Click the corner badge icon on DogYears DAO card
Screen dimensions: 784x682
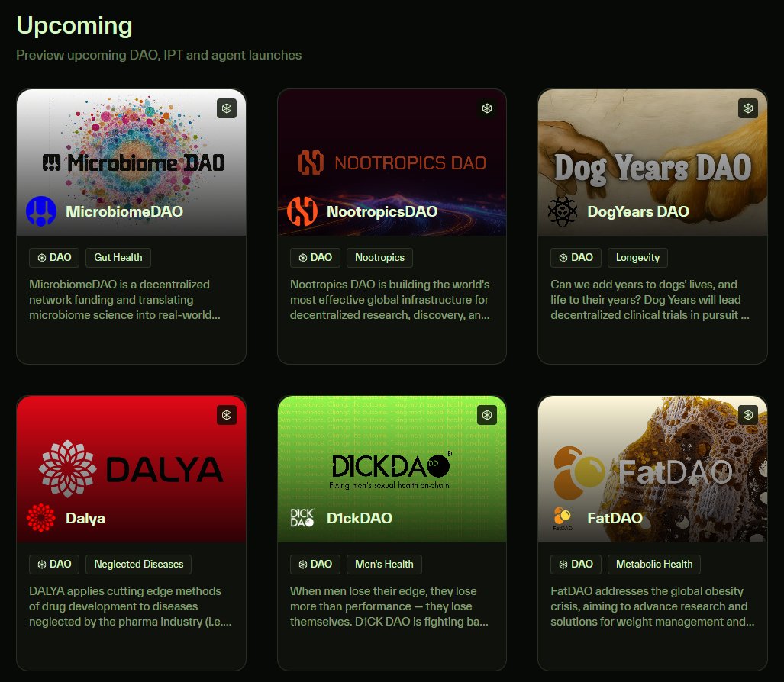click(748, 108)
